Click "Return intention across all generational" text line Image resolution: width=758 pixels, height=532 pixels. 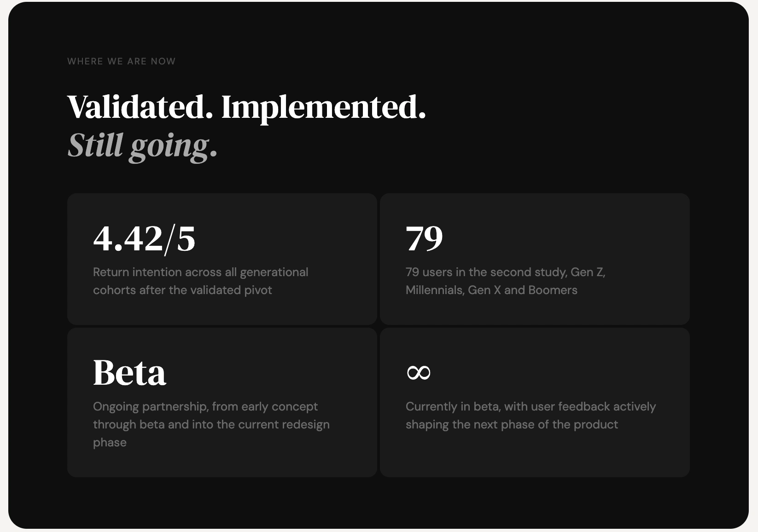(200, 272)
